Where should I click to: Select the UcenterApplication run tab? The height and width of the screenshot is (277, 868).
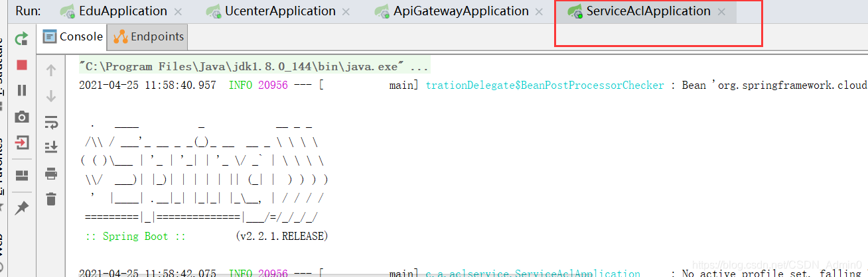tap(280, 11)
